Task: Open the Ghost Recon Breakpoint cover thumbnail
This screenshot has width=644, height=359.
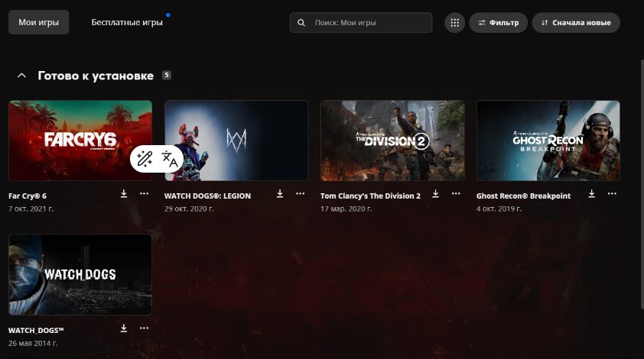Action: click(x=548, y=141)
